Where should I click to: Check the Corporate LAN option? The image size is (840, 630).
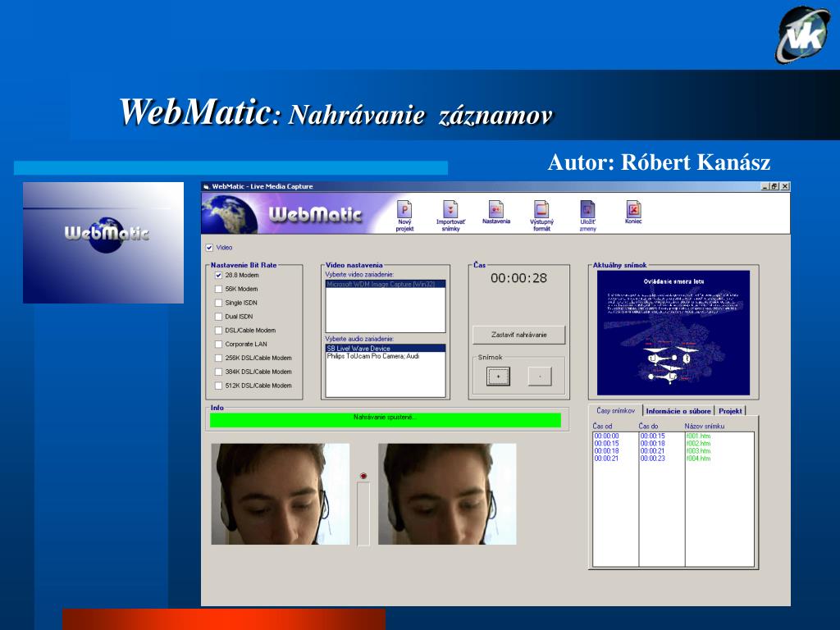[x=218, y=344]
